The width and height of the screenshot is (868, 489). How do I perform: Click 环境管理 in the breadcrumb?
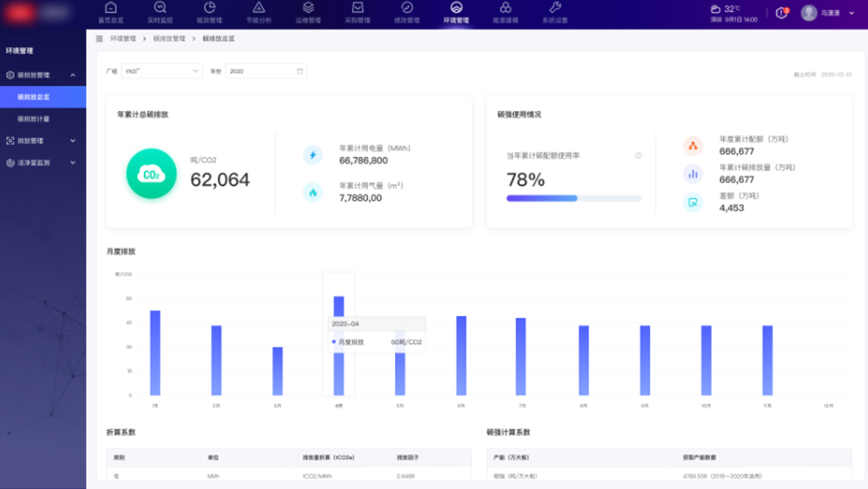pos(123,39)
